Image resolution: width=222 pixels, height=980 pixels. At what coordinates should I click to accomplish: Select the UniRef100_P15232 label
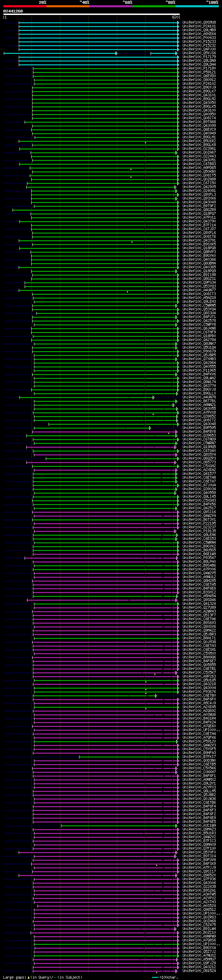pos(199,45)
